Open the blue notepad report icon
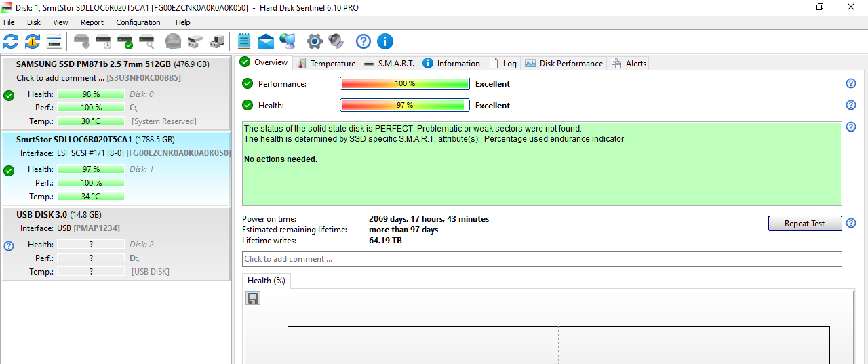The height and width of the screenshot is (364, 868). (x=244, y=41)
